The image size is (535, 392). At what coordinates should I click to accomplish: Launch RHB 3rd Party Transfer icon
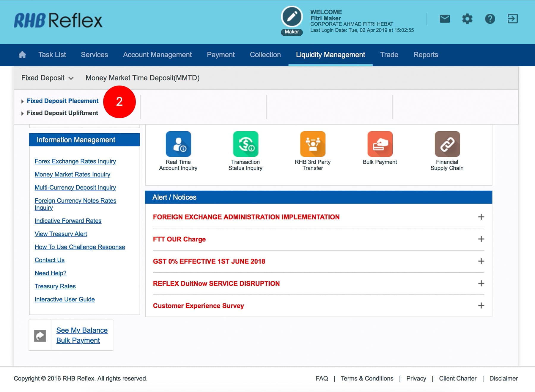(313, 144)
